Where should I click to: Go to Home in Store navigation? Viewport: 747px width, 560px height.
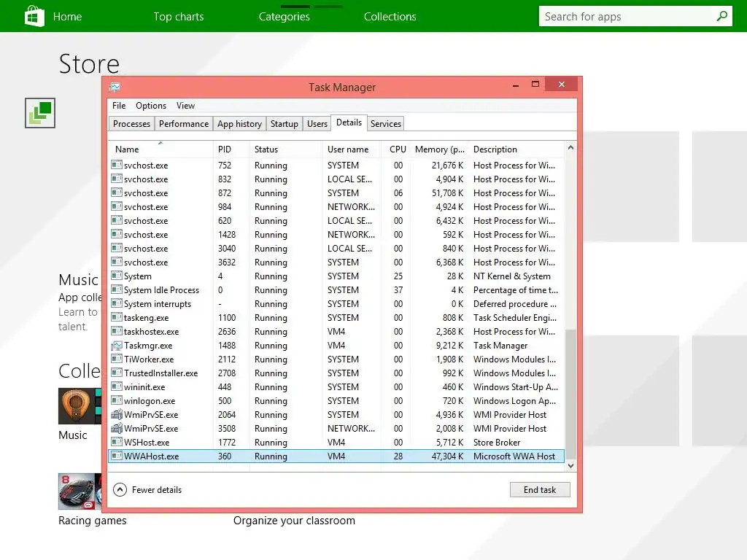coord(67,17)
